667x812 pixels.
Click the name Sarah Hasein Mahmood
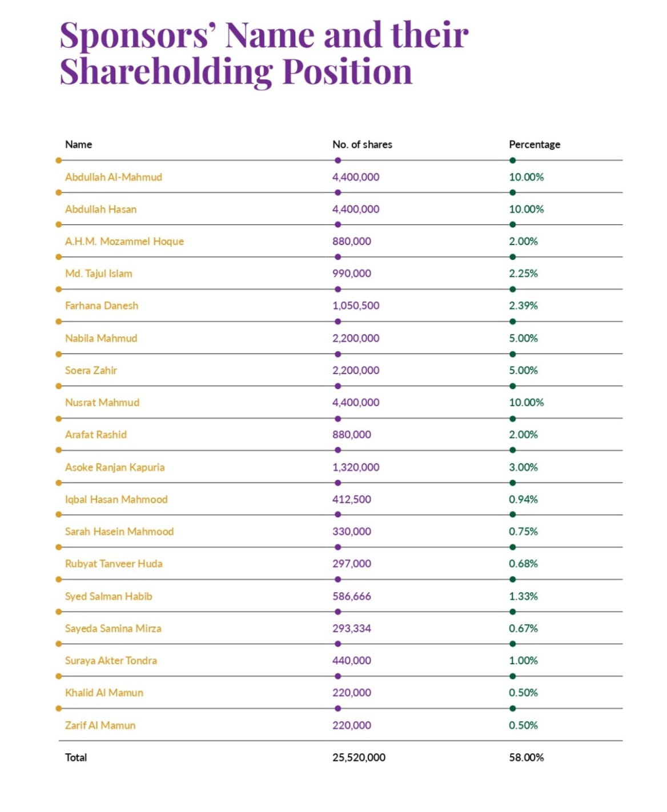coord(119,532)
